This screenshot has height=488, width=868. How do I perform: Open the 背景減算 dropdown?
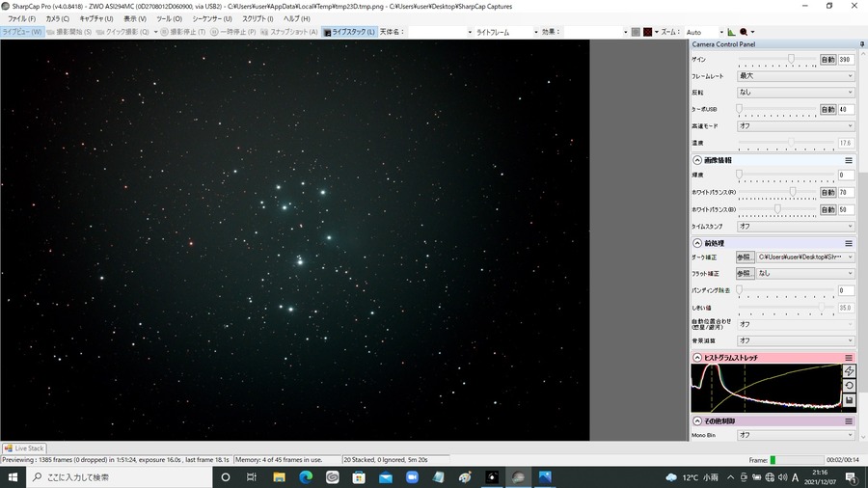pyautogui.click(x=796, y=340)
